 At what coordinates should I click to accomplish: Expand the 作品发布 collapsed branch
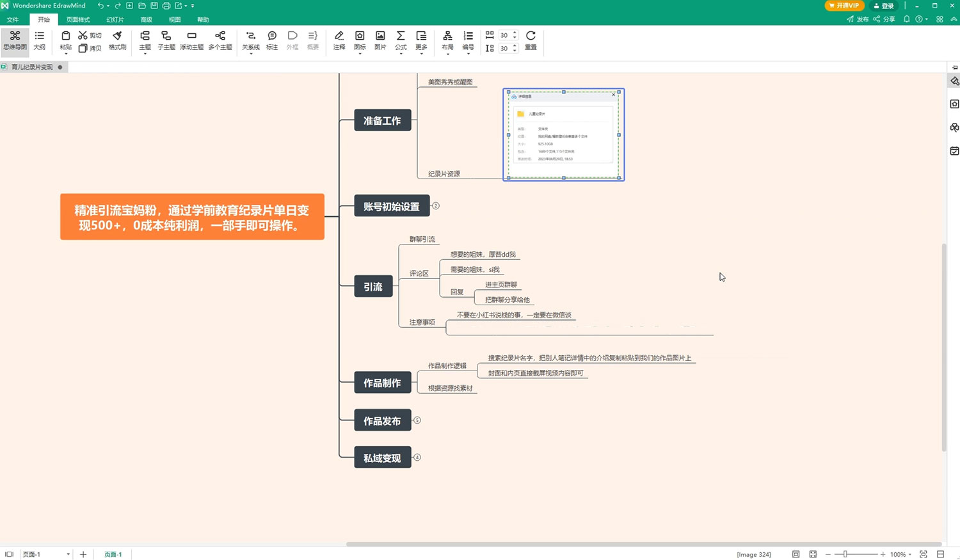pos(417,420)
